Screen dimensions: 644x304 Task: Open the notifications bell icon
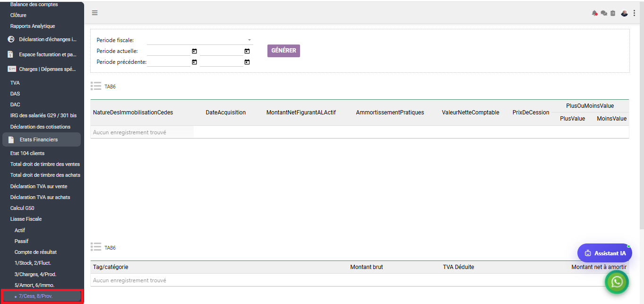click(x=594, y=13)
